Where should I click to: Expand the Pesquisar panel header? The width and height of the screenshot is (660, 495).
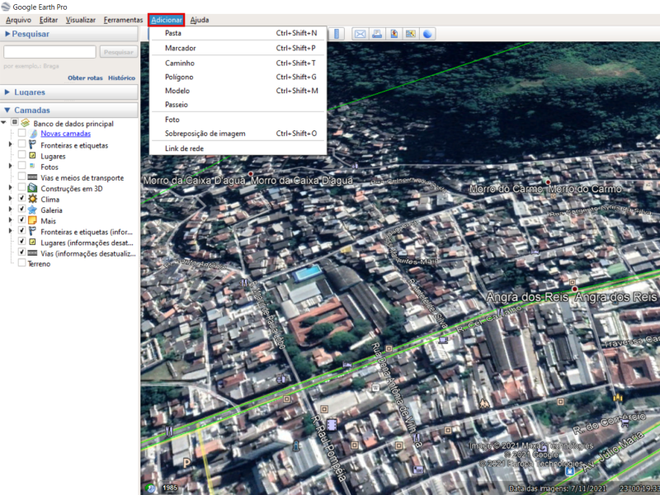pos(69,34)
